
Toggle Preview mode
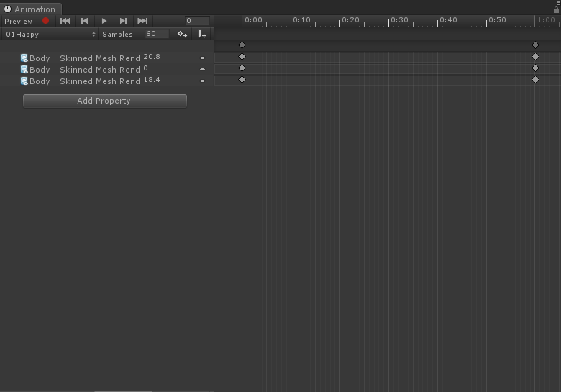pyautogui.click(x=18, y=21)
